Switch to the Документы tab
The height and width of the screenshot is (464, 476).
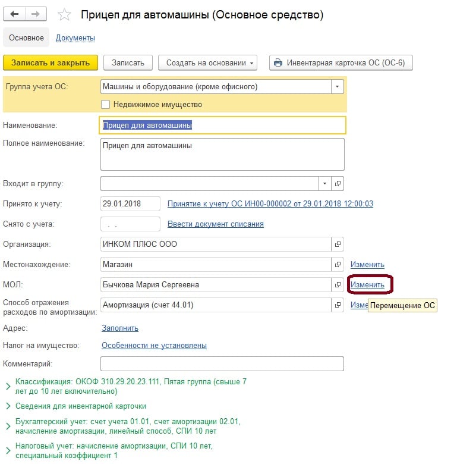pos(75,38)
